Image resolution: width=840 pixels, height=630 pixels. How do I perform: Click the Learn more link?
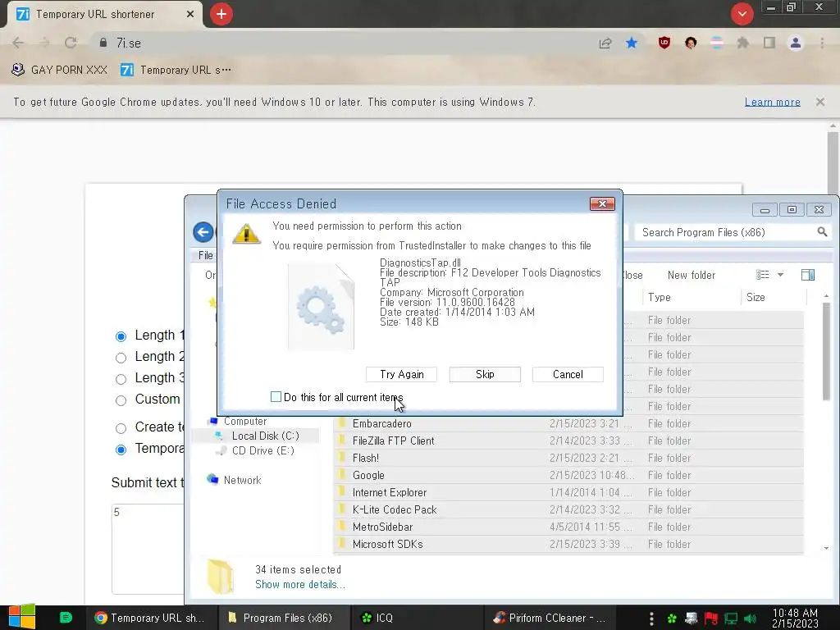click(x=772, y=102)
